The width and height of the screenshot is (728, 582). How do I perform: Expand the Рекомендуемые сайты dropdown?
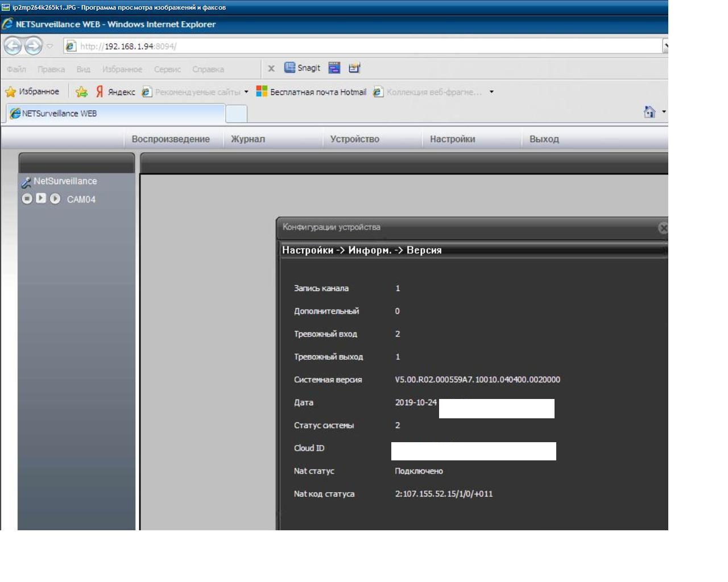(246, 92)
